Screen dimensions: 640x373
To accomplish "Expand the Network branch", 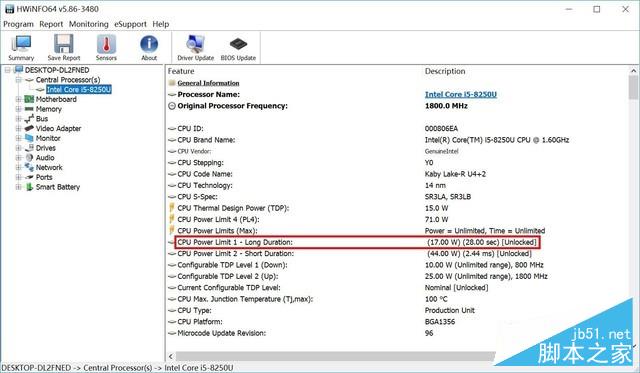I will (18, 167).
